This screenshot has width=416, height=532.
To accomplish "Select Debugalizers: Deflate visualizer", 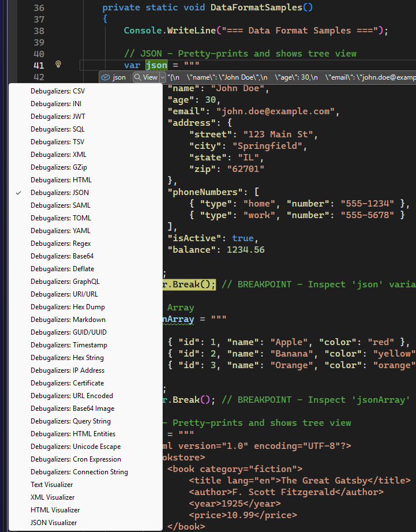I will (x=85, y=269).
